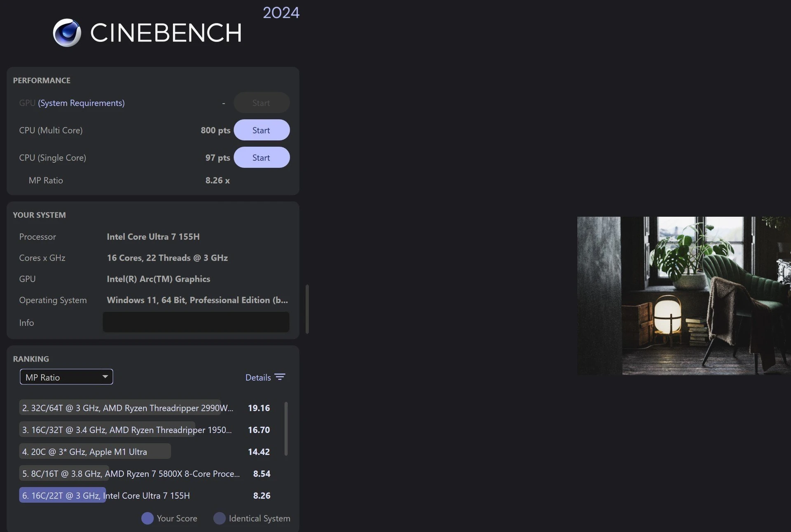
Task: Click the 14.42 ranking score
Action: click(259, 452)
